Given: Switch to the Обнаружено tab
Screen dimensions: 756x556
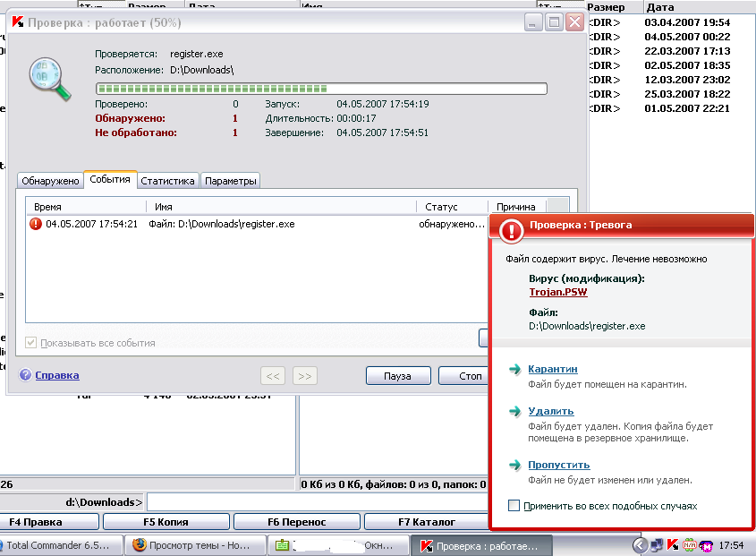Looking at the screenshot, I should click(50, 181).
